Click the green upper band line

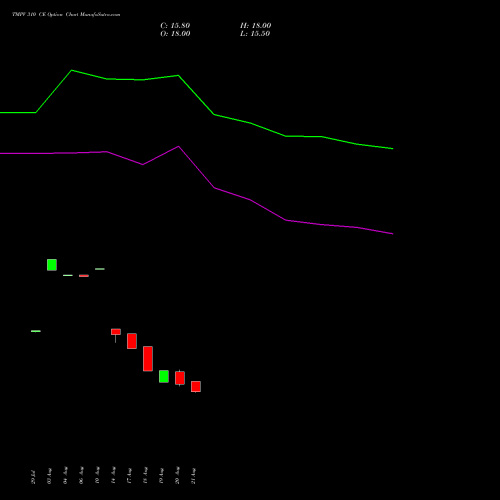(196, 94)
